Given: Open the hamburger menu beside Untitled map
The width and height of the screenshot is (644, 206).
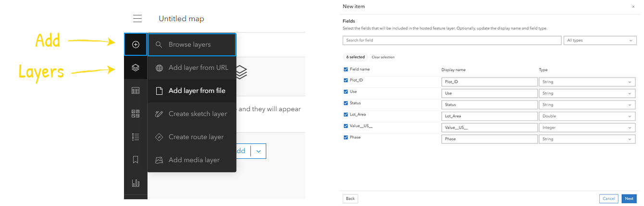Looking at the screenshot, I should pyautogui.click(x=137, y=19).
